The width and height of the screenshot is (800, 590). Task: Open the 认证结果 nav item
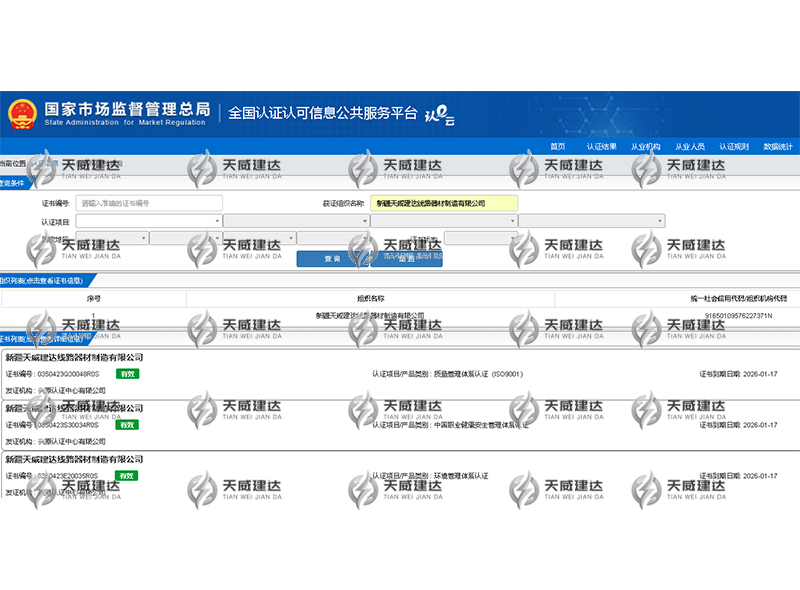tap(602, 147)
